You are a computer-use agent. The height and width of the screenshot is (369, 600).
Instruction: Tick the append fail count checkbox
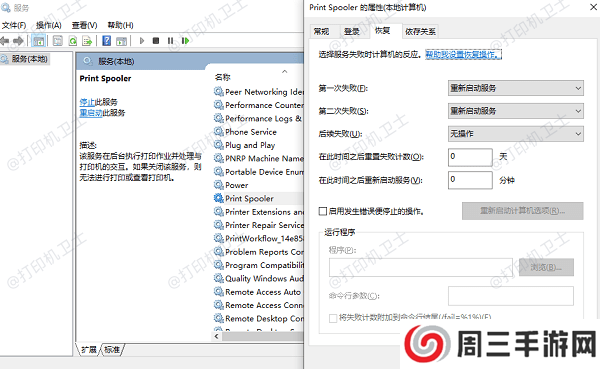coord(333,318)
